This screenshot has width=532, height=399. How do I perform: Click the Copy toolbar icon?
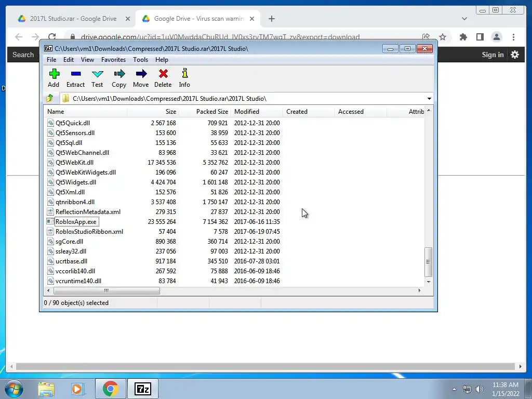point(119,74)
